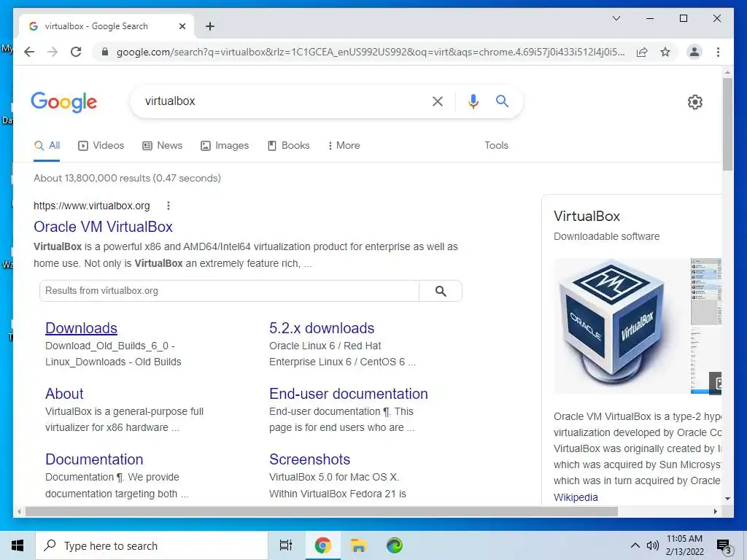Click the horizontal scrollbar thumb
The height and width of the screenshot is (560, 747).
322,511
